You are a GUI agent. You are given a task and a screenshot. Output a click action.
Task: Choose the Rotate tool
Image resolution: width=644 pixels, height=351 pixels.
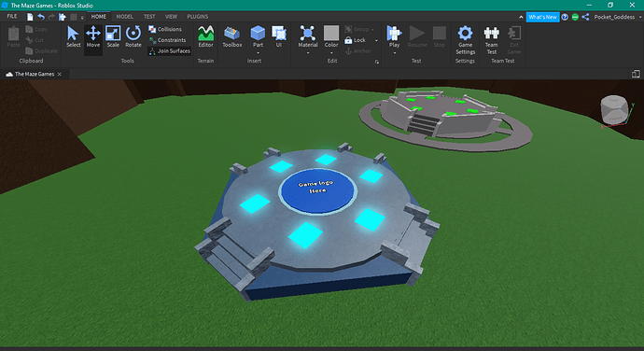[133, 37]
